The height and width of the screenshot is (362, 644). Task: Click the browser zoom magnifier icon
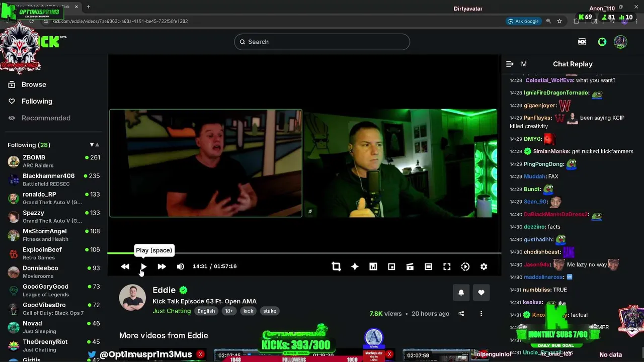tap(548, 21)
